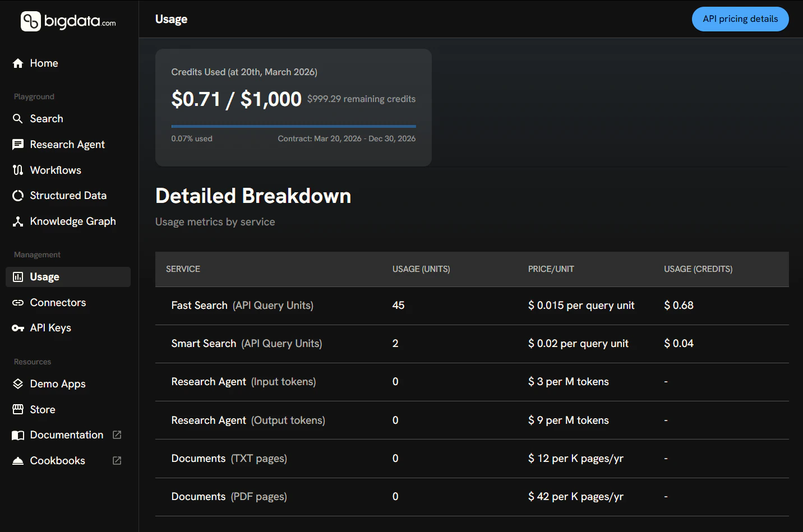Open the Demo Apps icon
The height and width of the screenshot is (532, 803).
click(x=17, y=383)
